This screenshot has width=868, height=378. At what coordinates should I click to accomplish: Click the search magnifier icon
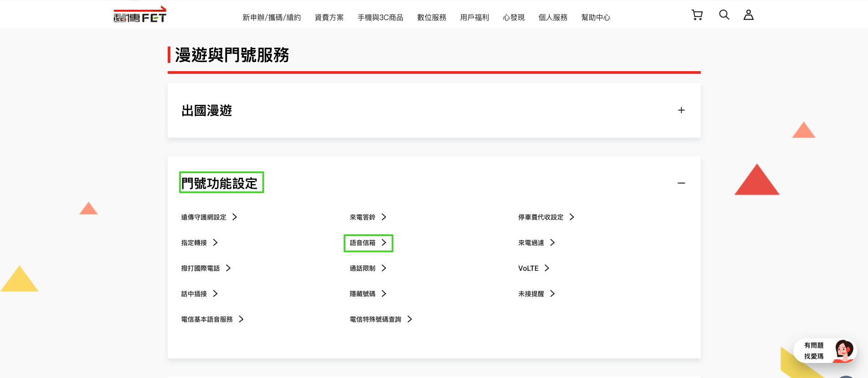tap(724, 15)
